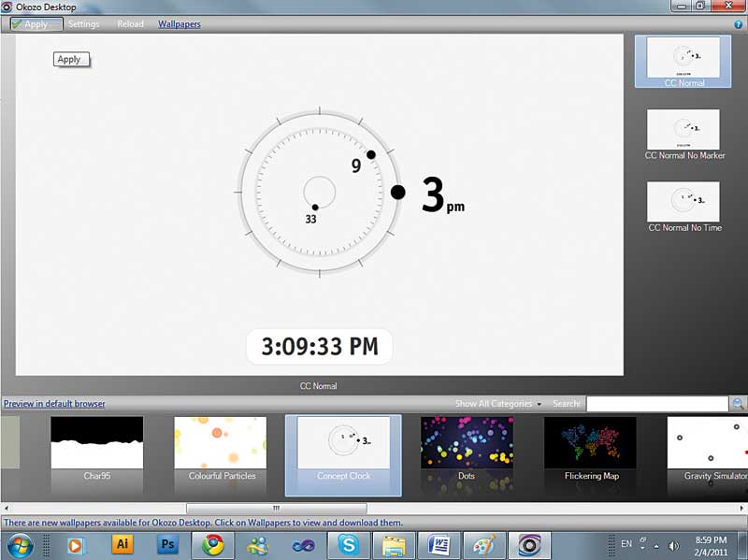This screenshot has height=560, width=748.
Task: Choose the Concept Clock wallpaper
Action: (343, 455)
